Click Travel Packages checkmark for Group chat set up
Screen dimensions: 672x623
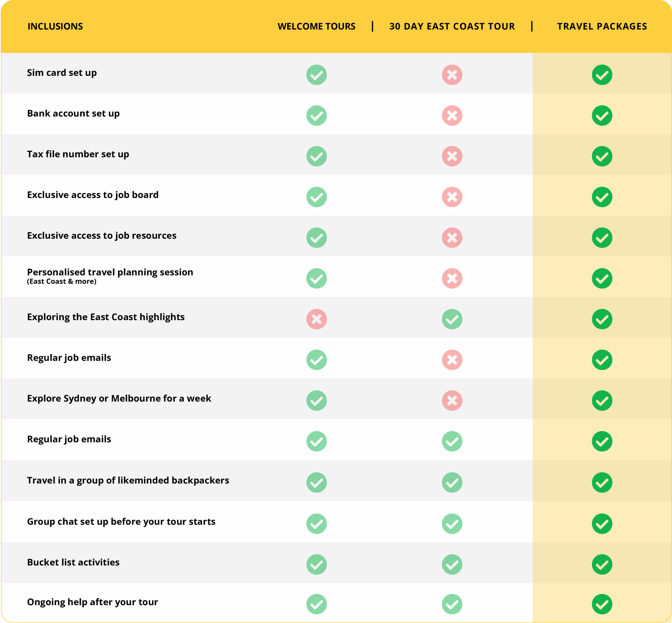click(602, 524)
